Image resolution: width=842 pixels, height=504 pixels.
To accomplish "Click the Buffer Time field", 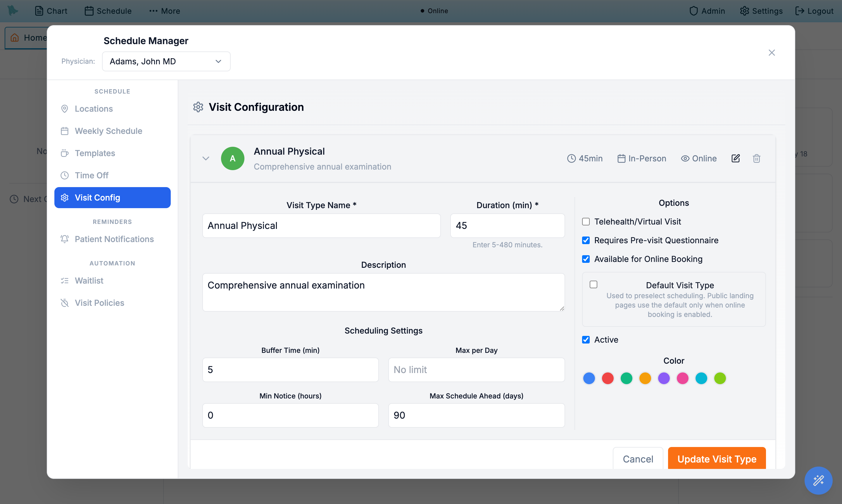I will pos(290,370).
